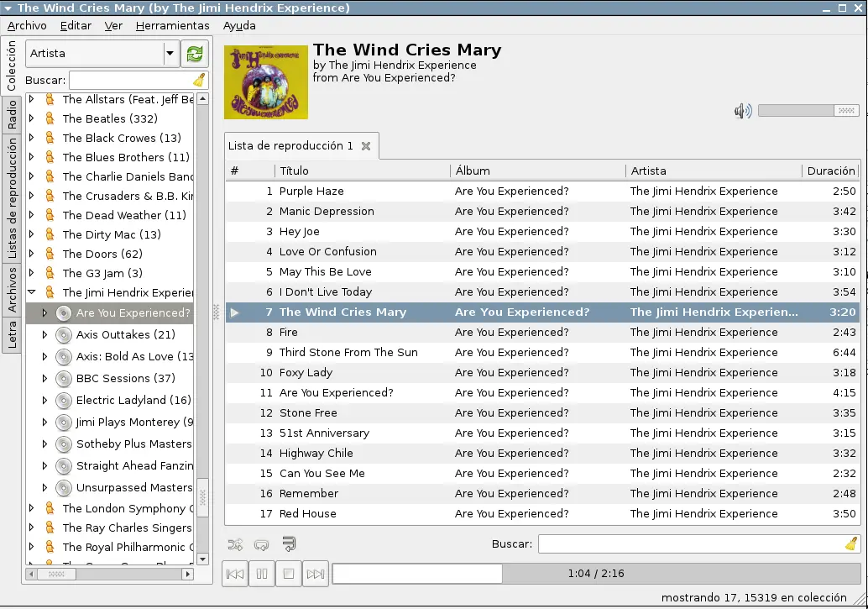Click Axis Outtakes album disc icon
868x609 pixels.
(x=64, y=334)
